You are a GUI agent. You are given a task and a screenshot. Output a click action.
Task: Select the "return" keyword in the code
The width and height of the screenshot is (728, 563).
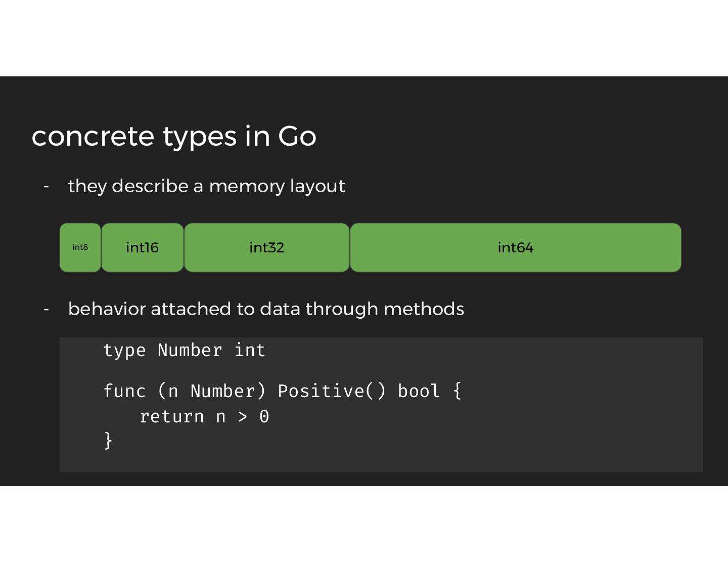[x=171, y=416]
